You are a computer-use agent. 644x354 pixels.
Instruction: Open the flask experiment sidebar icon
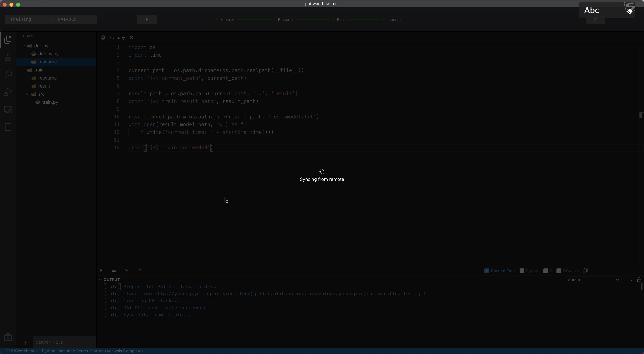coord(8,57)
